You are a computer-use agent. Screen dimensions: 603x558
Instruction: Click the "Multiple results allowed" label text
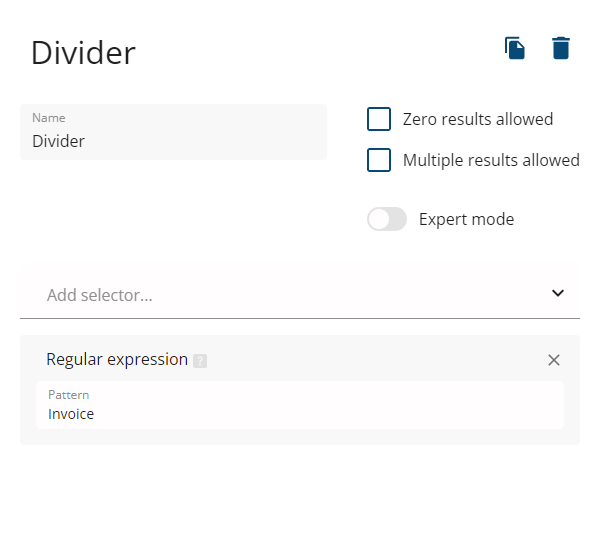[491, 160]
